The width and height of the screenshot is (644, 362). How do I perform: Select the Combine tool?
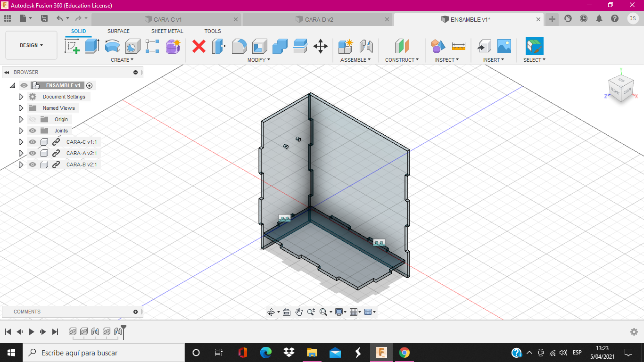click(280, 46)
